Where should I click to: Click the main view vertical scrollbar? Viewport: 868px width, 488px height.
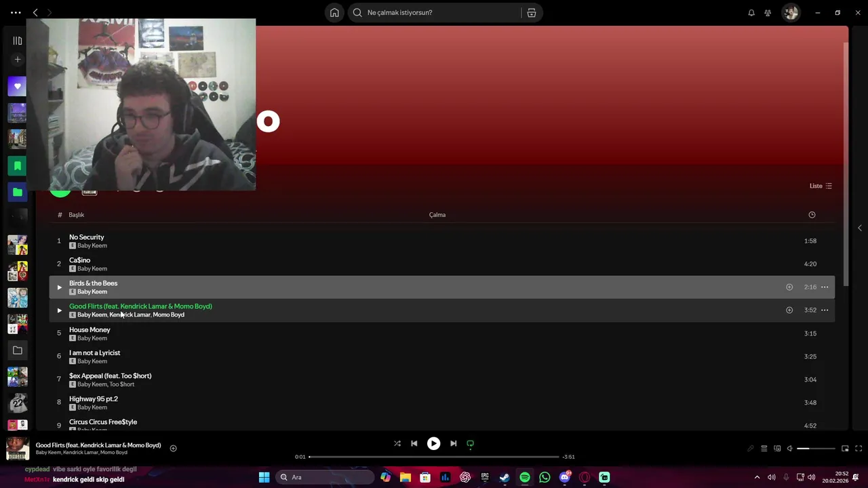846,163
